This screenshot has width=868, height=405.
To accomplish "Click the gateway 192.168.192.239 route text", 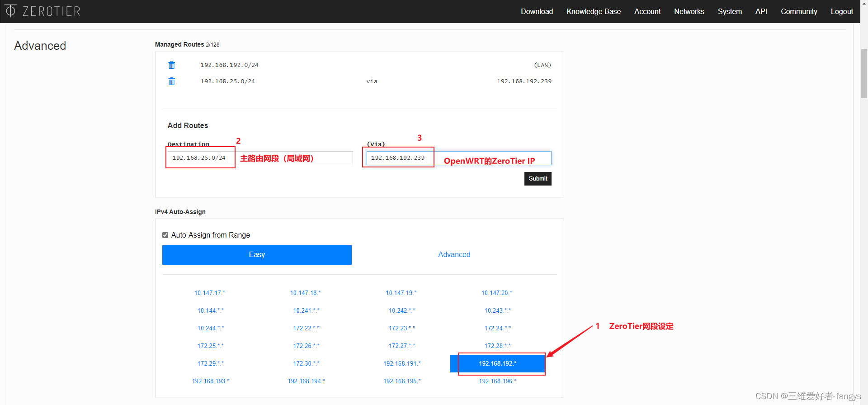I will click(524, 81).
